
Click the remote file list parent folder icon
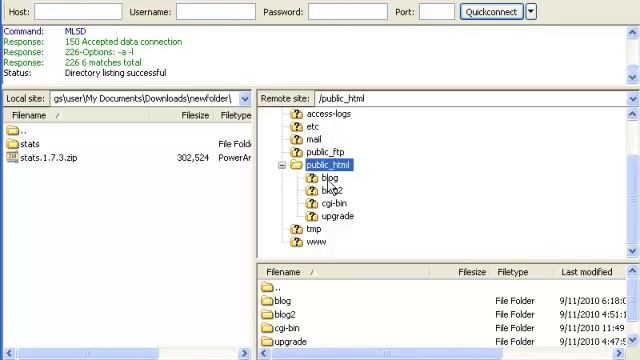click(267, 287)
